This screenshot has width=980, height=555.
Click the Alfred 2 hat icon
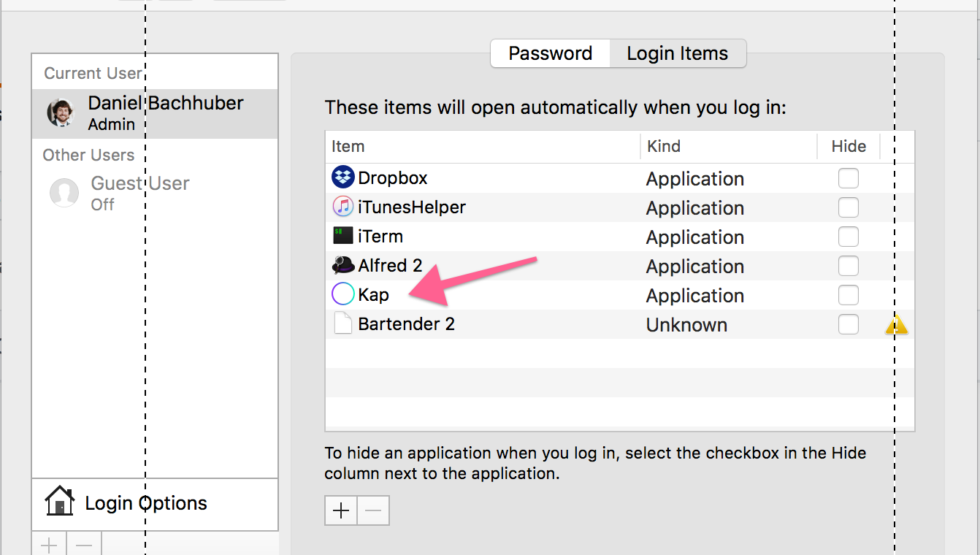pos(343,265)
